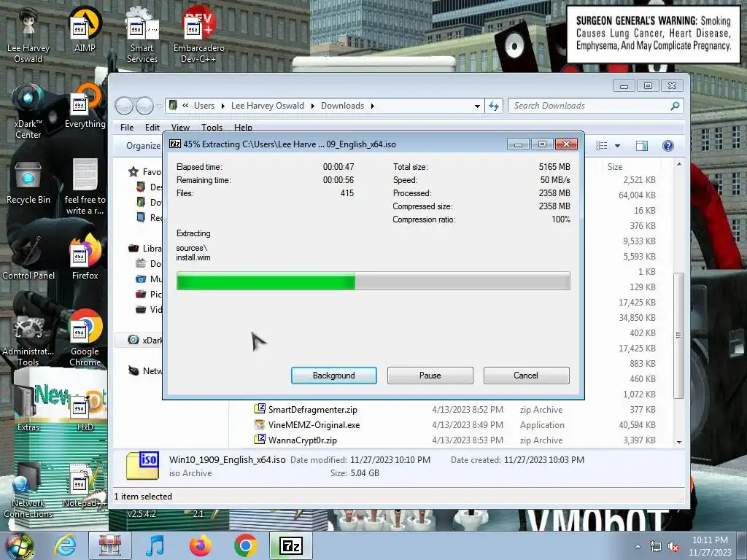Click Lee Harvey Oswald in the breadcrumb
Screen dimensions: 747x560
267,106
